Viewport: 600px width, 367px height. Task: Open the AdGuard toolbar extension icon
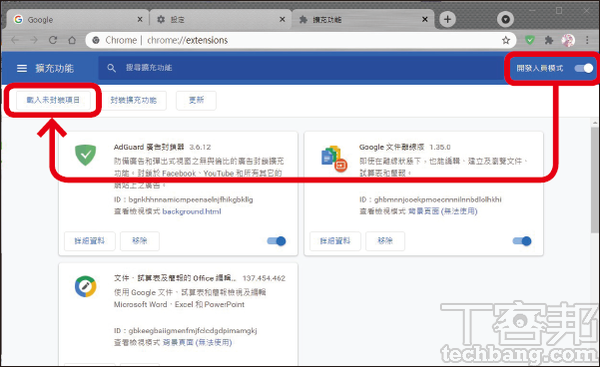click(530, 40)
